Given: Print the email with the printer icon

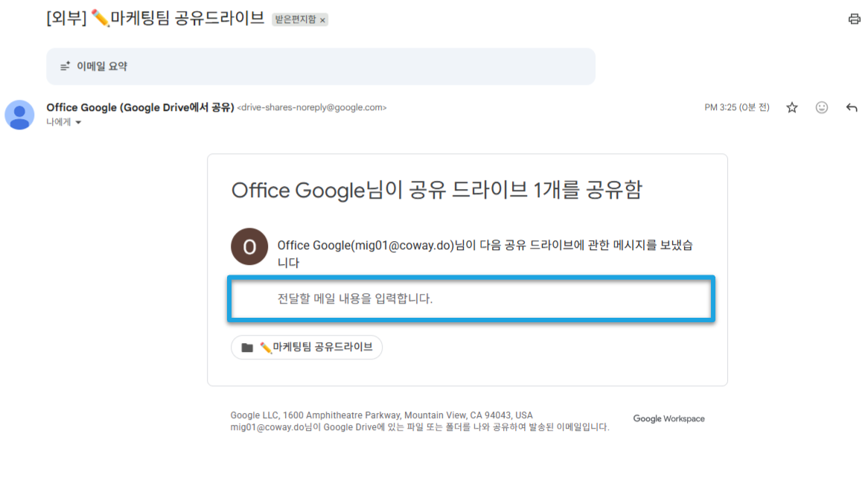Looking at the screenshot, I should click(x=854, y=19).
